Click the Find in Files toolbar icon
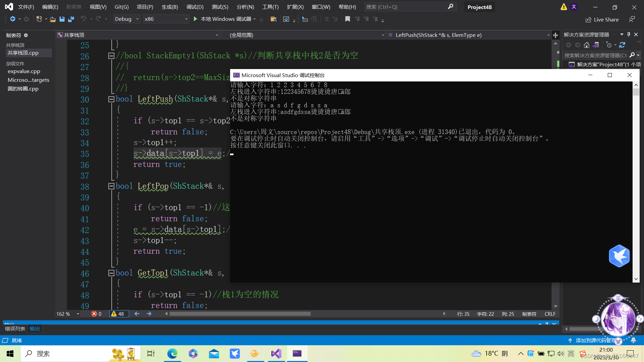 pos(273,19)
